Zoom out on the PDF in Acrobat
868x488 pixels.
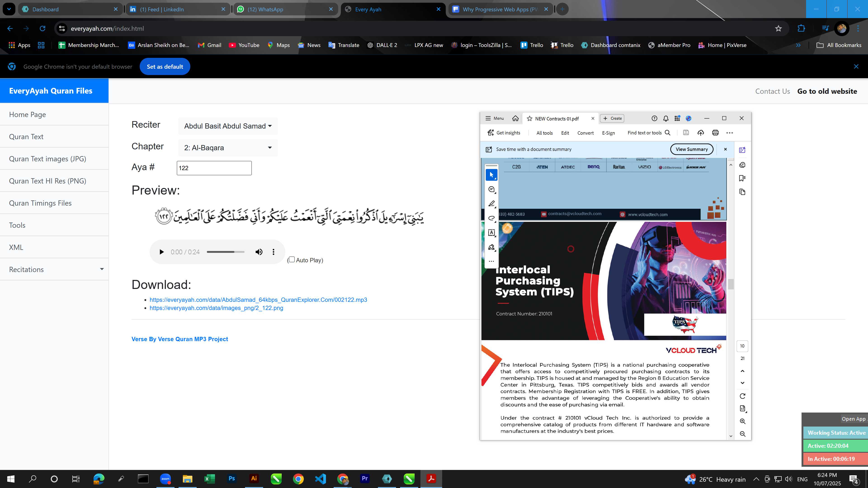point(743,434)
